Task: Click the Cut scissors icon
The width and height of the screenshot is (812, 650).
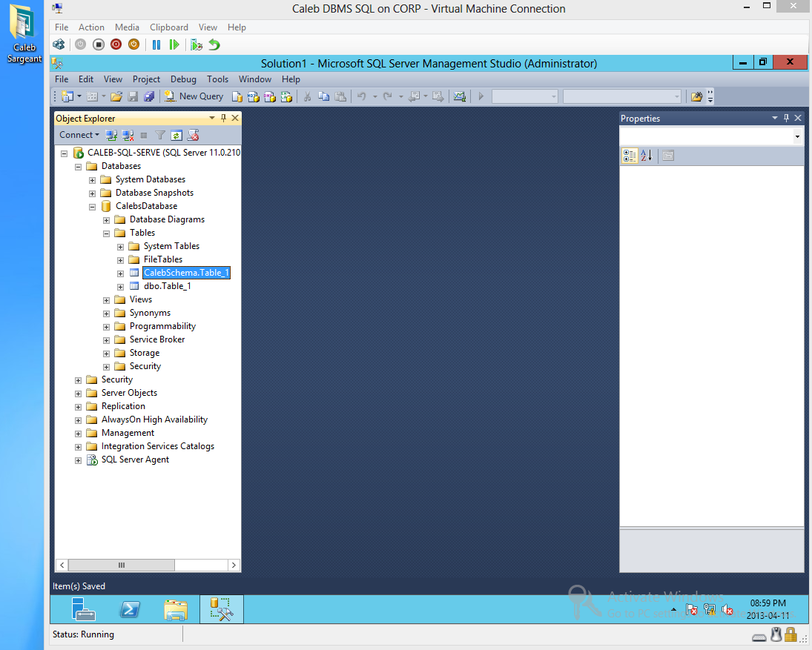Action: pos(307,96)
